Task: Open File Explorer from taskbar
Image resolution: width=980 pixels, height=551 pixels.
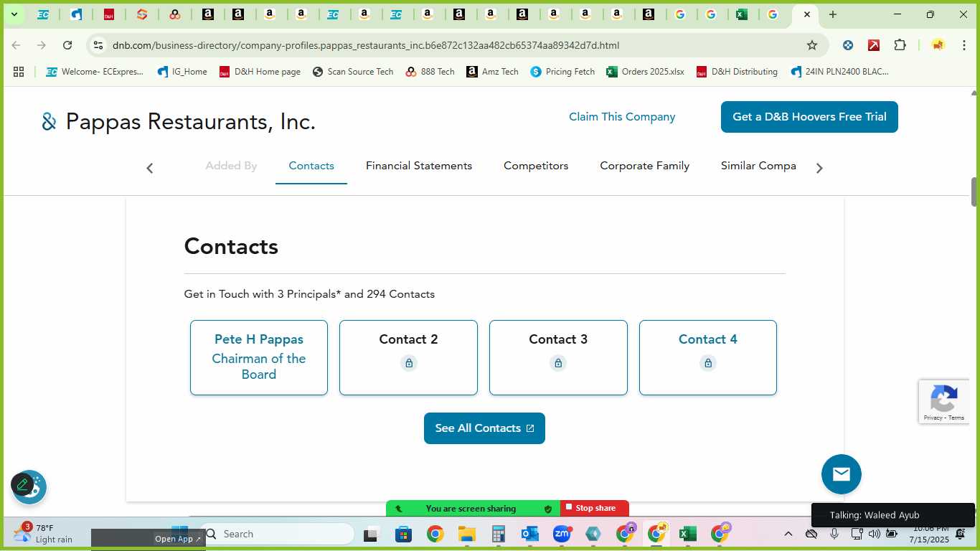Action: coord(467,534)
